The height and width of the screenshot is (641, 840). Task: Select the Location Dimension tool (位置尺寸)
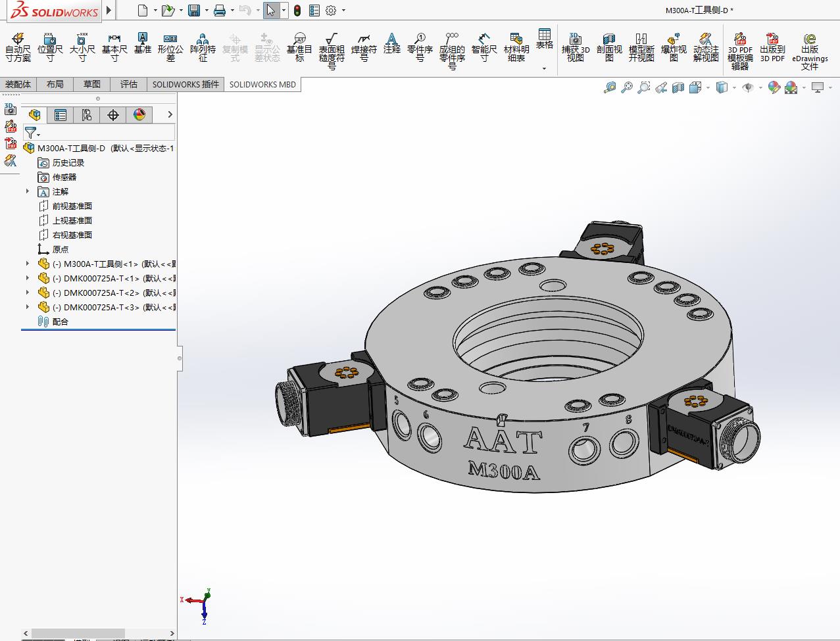click(x=50, y=47)
